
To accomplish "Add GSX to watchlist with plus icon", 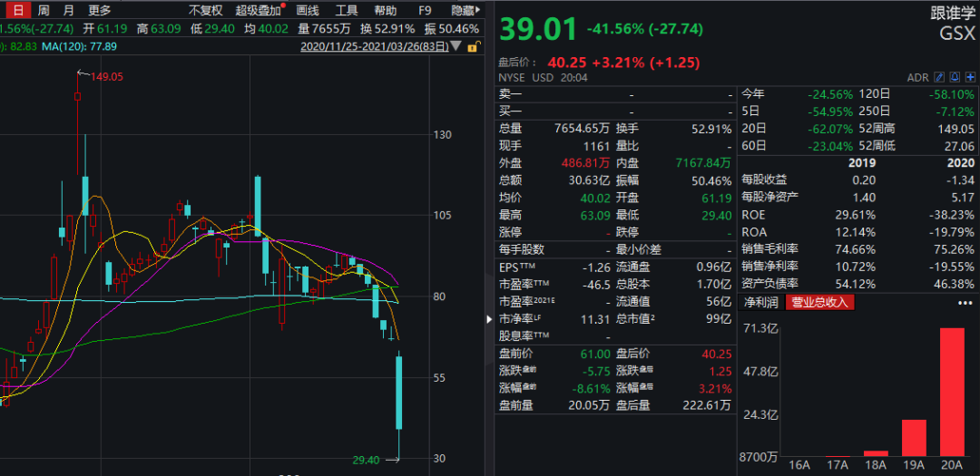I will coord(969,78).
